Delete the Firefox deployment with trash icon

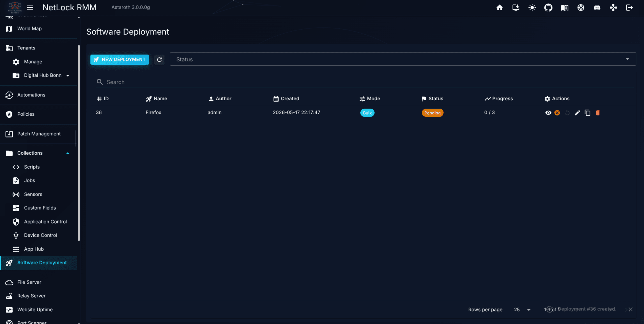point(598,113)
